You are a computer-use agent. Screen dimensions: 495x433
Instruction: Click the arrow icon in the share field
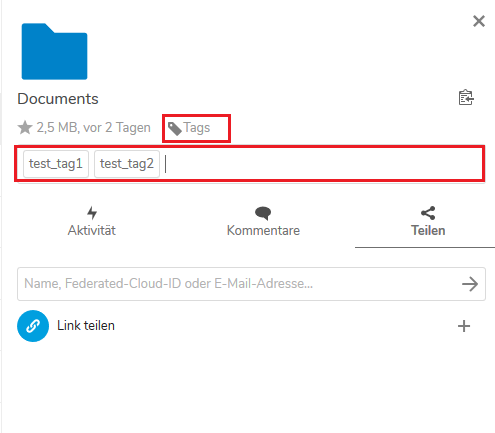[470, 284]
